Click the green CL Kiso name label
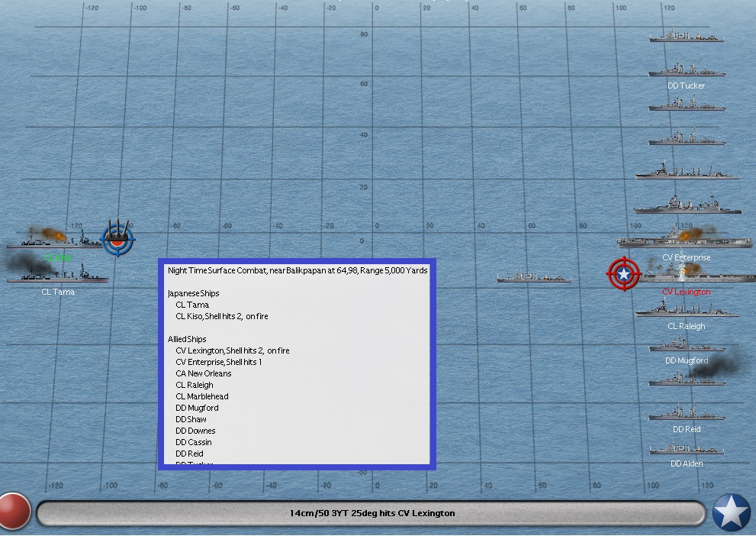The image size is (756, 536). click(x=57, y=257)
